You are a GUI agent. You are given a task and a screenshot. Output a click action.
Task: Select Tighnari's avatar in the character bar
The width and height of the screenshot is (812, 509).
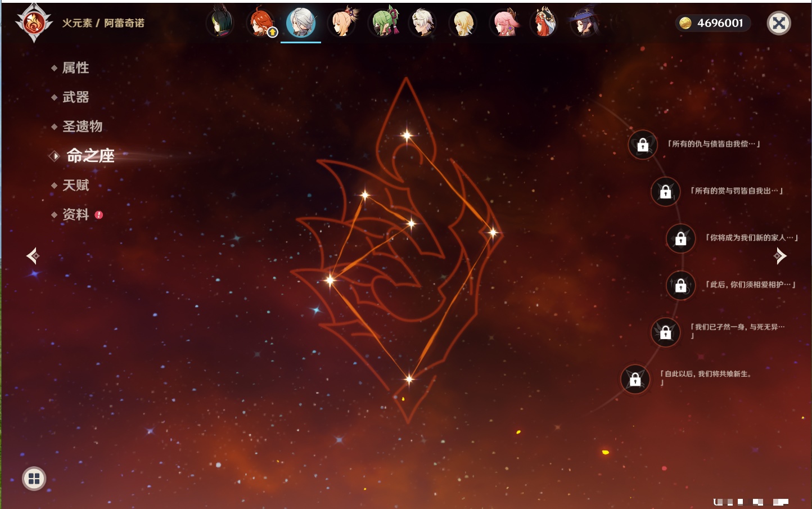(220, 23)
